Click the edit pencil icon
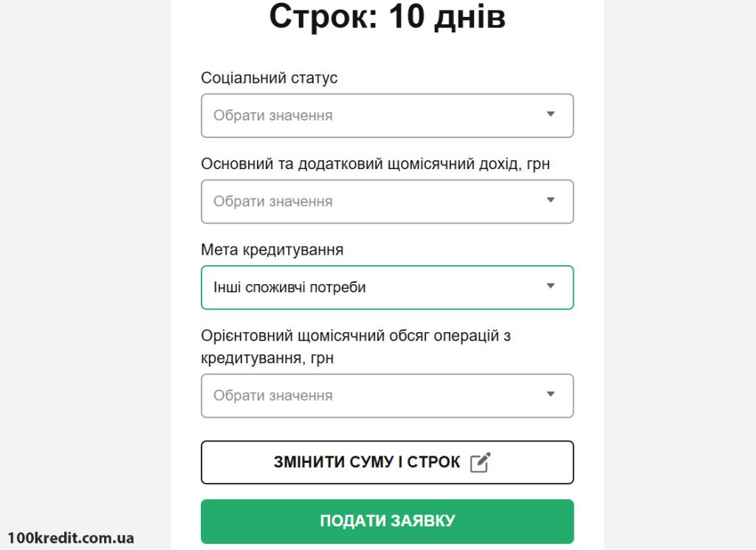This screenshot has height=550, width=756. pyautogui.click(x=480, y=462)
